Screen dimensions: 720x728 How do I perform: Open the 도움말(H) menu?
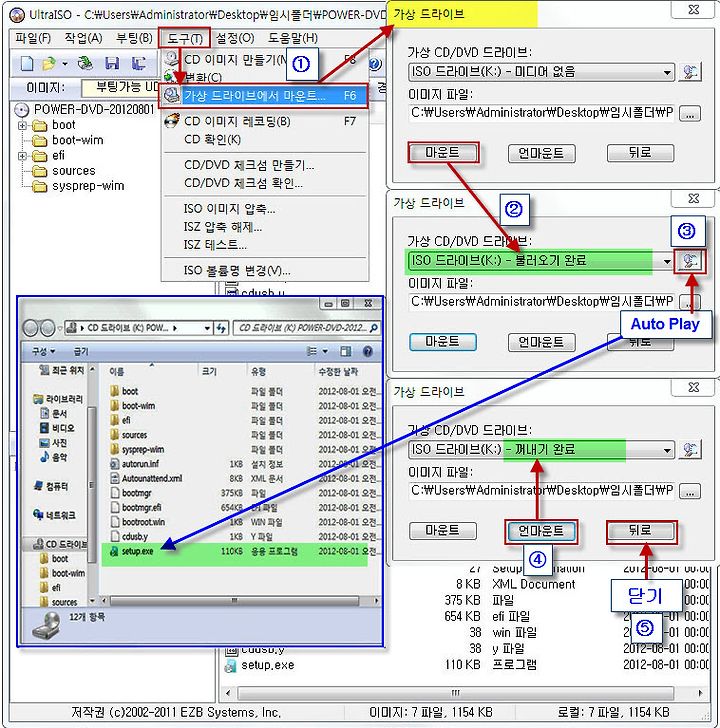[292, 38]
